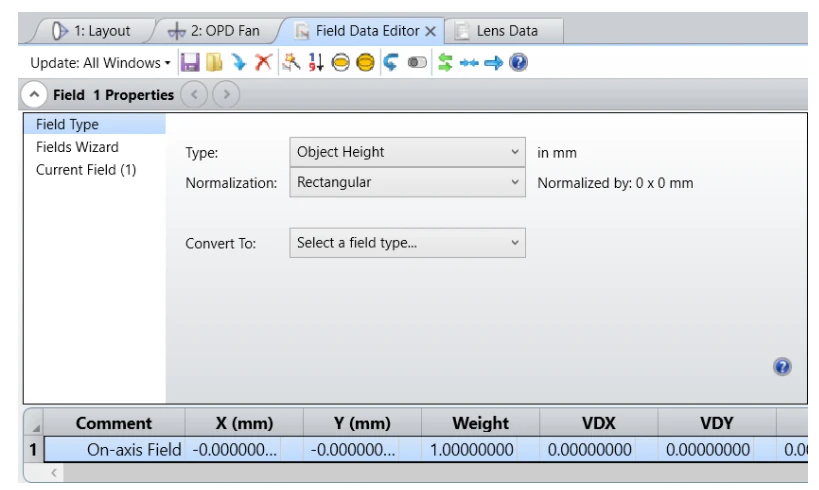819x490 pixels.
Task: Click the Sort fields 1-9 arrow icon
Action: [x=316, y=63]
